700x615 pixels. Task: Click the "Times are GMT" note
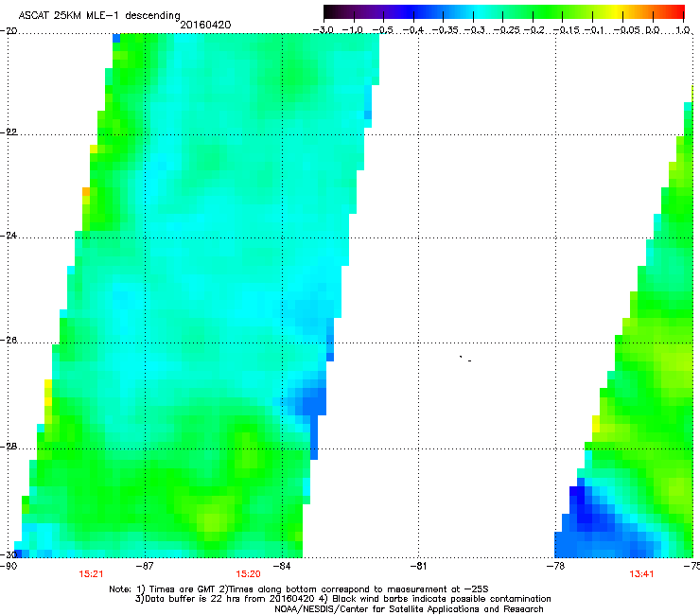point(175,589)
